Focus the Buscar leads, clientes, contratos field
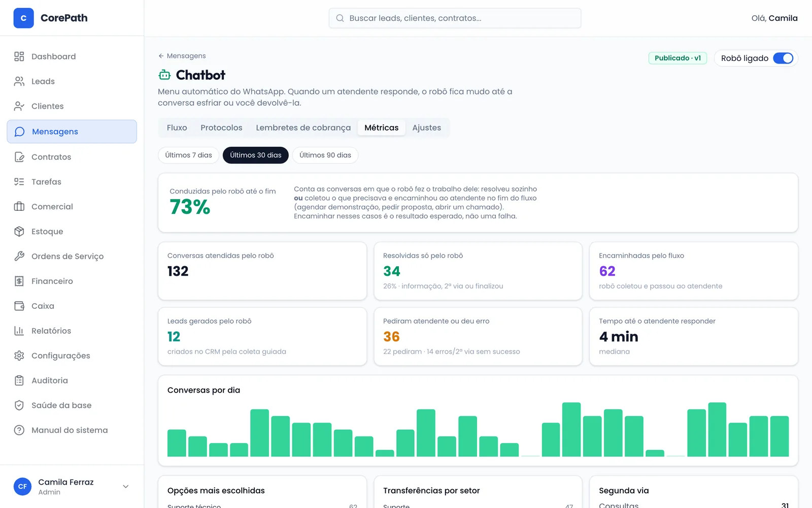 pyautogui.click(x=455, y=18)
